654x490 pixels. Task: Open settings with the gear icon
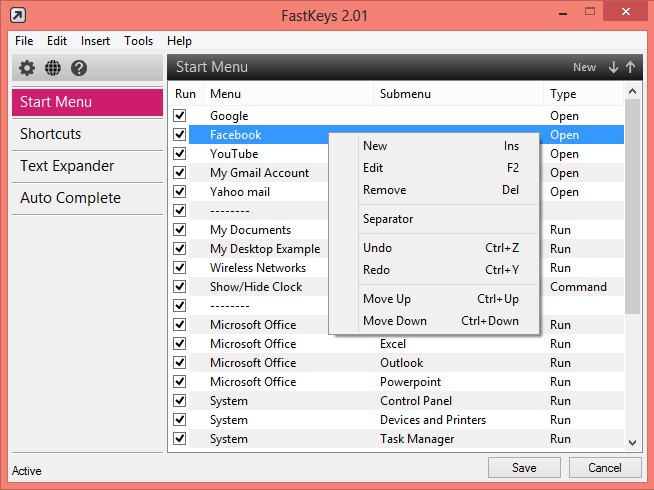tap(27, 68)
